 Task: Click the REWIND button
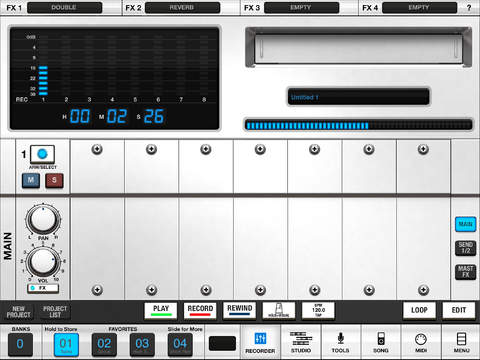pos(239,310)
